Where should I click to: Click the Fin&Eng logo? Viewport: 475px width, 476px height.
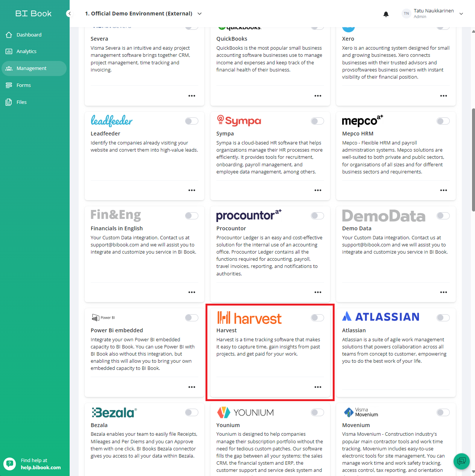click(x=116, y=215)
